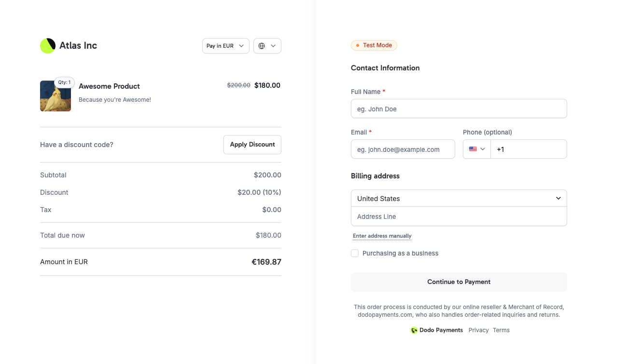Click the US flag phone country icon
Screen dimensions: 627x364
coord(473,149)
